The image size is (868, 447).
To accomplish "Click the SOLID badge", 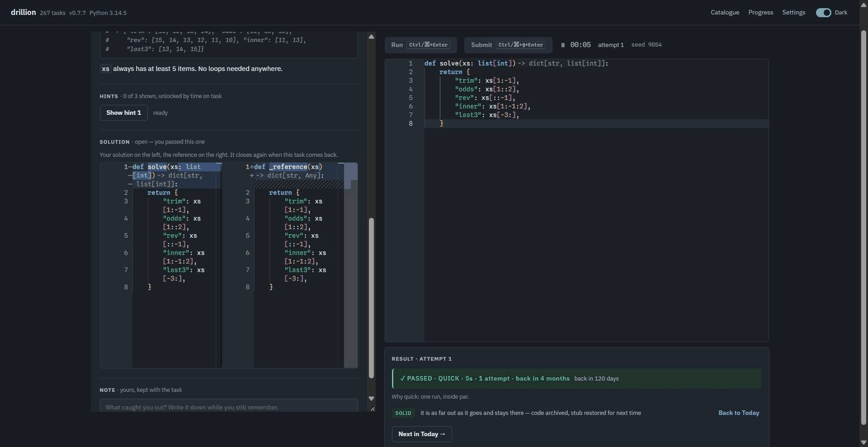I will coord(403,413).
